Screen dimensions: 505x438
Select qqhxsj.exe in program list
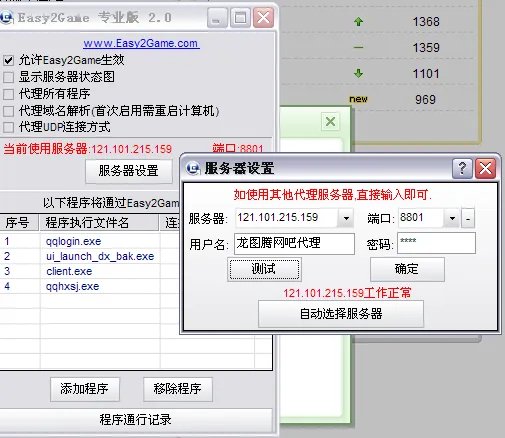click(x=72, y=286)
